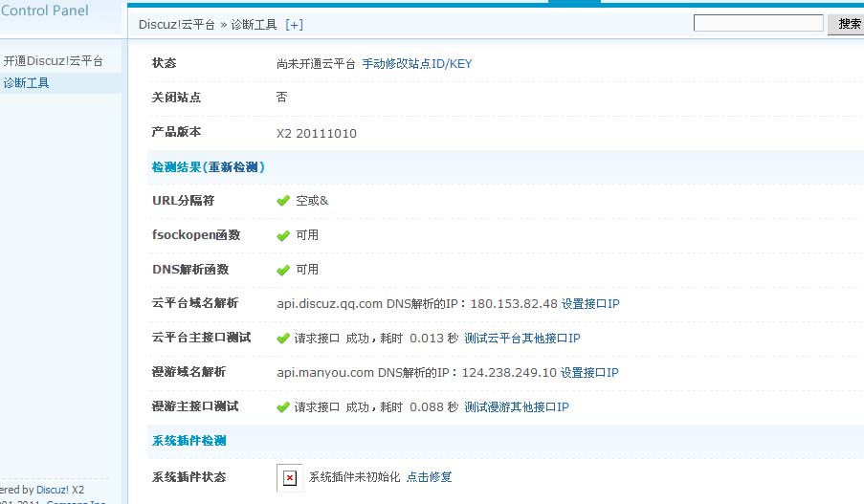Open 手动修改站点ID/KEY link
864x504 pixels.
pos(417,64)
